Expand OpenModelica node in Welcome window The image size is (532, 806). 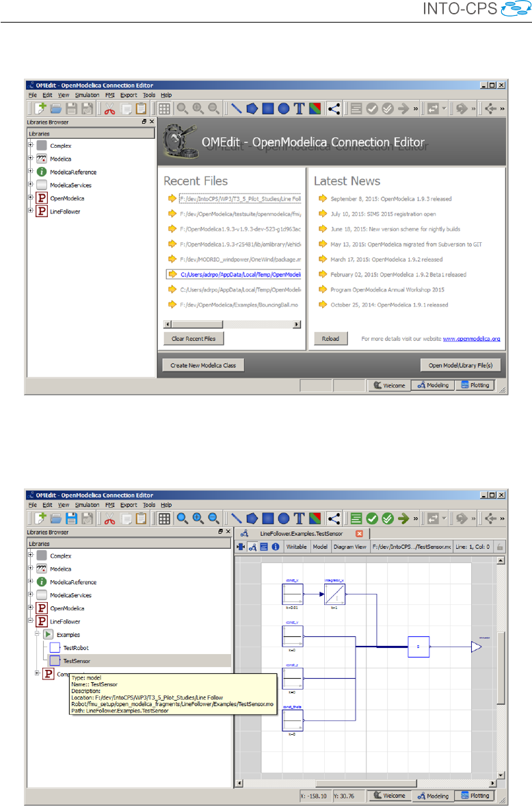pos(31,197)
